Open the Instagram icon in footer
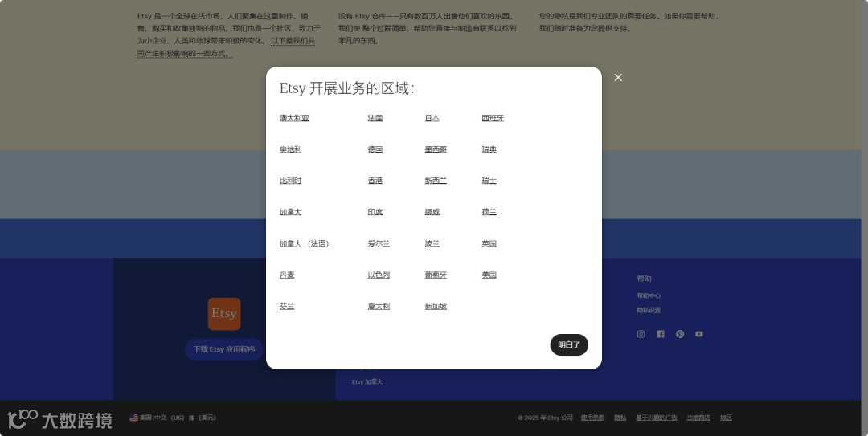 (x=641, y=334)
